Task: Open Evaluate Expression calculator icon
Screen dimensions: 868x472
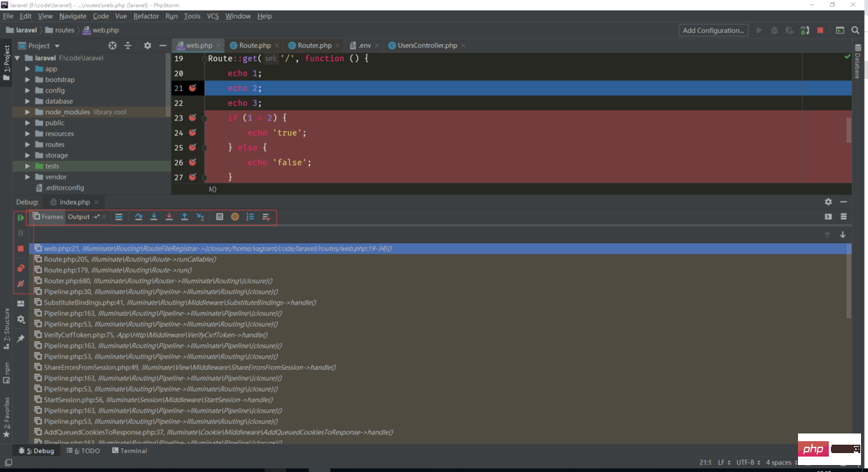Action: [220, 217]
